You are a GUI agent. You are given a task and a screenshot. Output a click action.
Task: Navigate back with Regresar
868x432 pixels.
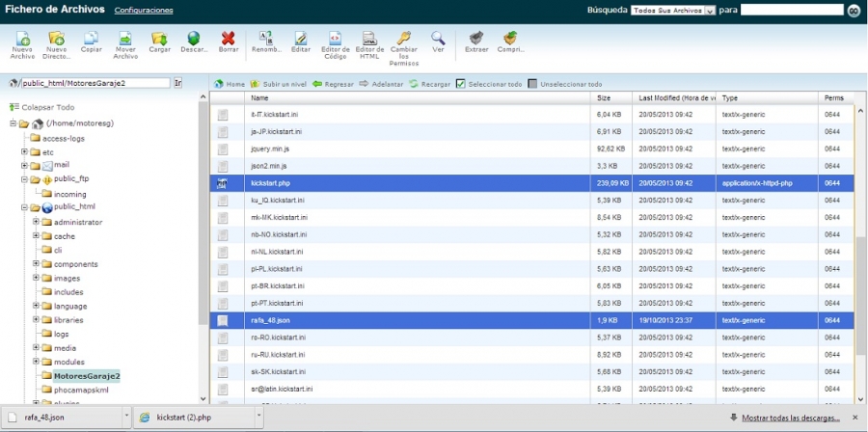click(x=333, y=84)
